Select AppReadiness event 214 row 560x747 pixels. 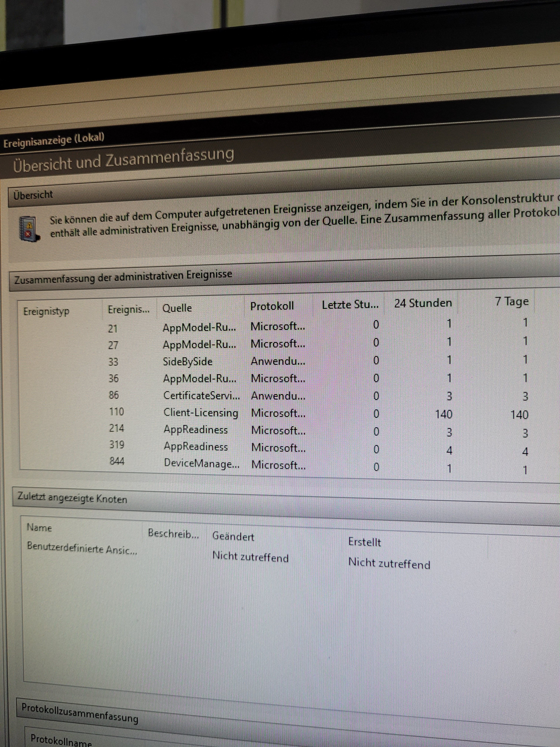click(196, 429)
